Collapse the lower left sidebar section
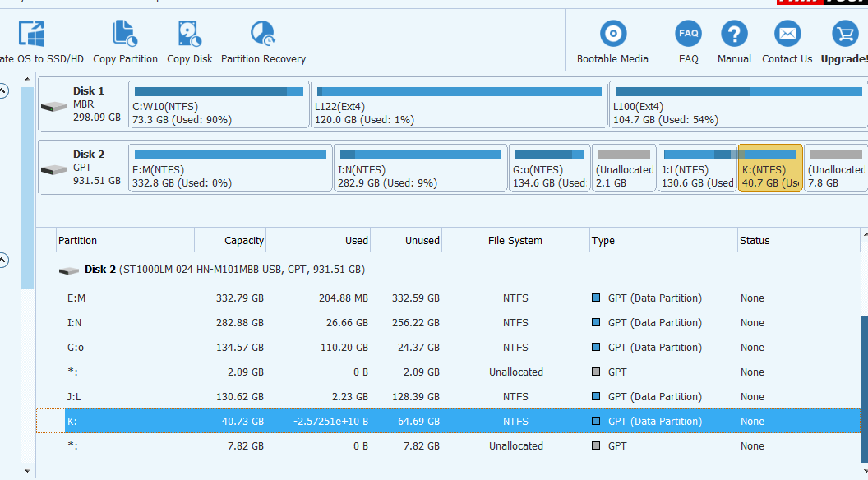Viewport: 868px width, 480px height. pyautogui.click(x=3, y=261)
